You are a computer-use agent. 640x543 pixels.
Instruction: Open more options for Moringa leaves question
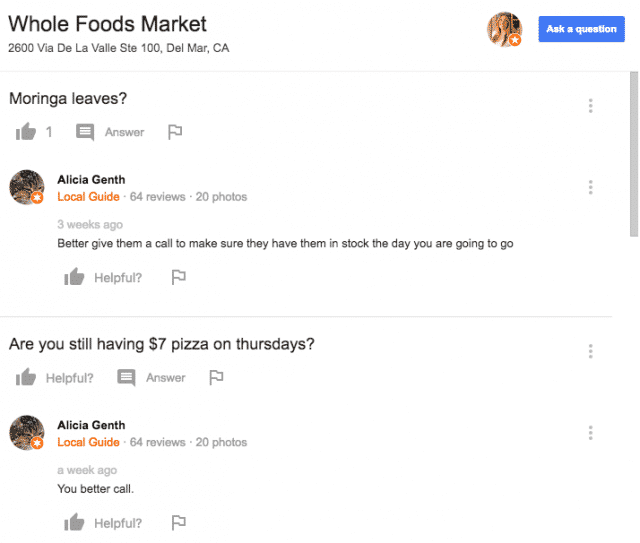590,106
